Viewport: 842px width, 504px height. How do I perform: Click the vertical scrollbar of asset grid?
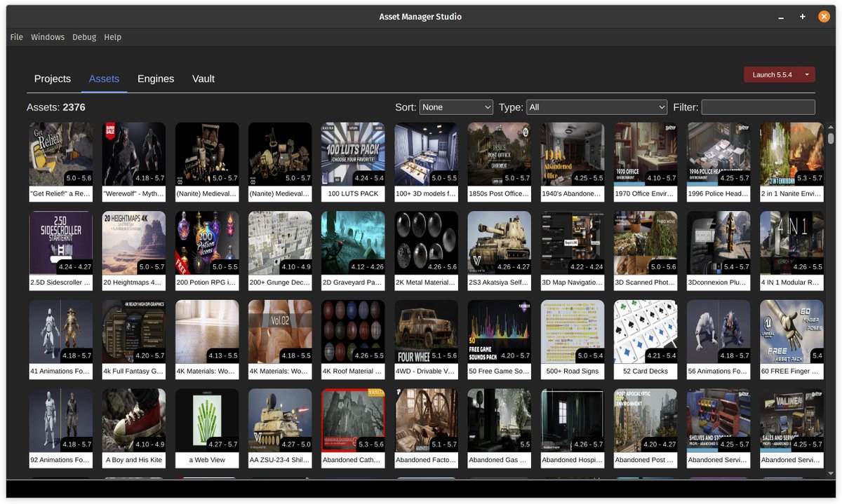831,138
